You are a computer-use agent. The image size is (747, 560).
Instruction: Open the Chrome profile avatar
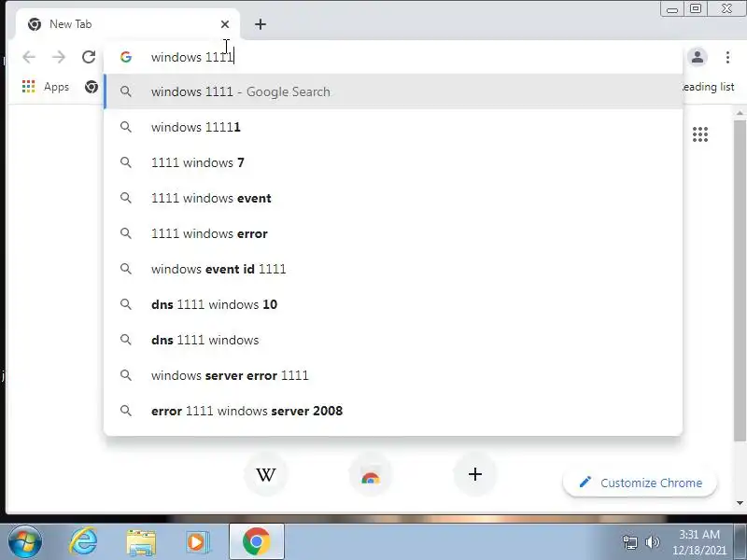click(698, 57)
